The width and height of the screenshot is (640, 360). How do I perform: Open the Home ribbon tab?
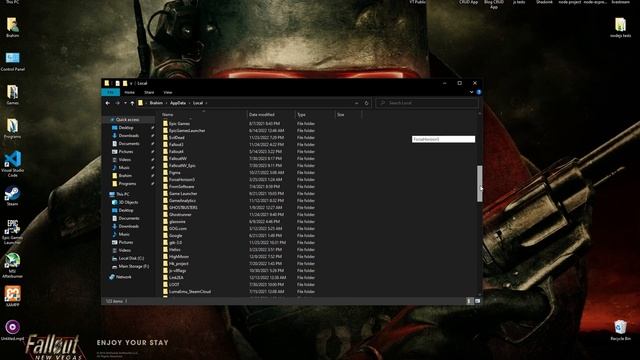point(129,93)
